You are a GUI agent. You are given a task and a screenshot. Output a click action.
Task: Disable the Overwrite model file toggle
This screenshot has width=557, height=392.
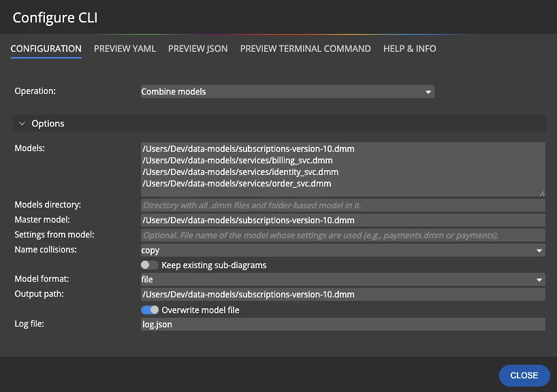click(x=150, y=310)
